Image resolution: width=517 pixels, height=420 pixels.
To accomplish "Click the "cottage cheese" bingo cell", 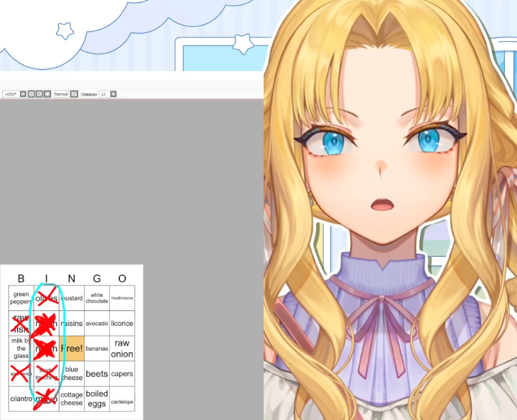I will click(72, 399).
